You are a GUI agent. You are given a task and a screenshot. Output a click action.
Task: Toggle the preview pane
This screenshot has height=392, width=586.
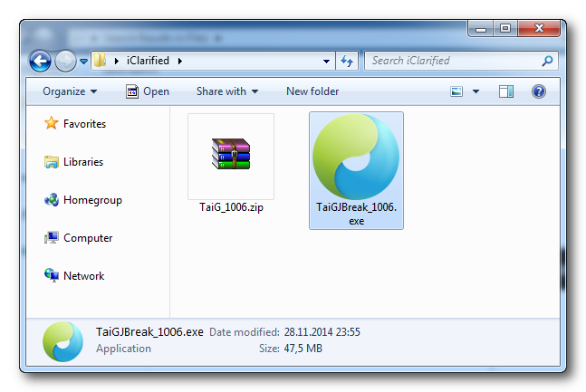[506, 91]
